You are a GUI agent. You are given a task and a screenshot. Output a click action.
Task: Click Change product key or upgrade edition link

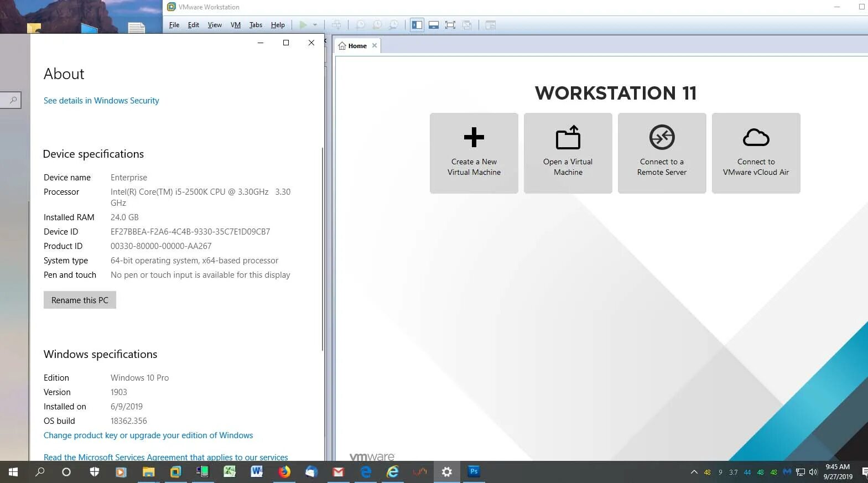click(148, 435)
